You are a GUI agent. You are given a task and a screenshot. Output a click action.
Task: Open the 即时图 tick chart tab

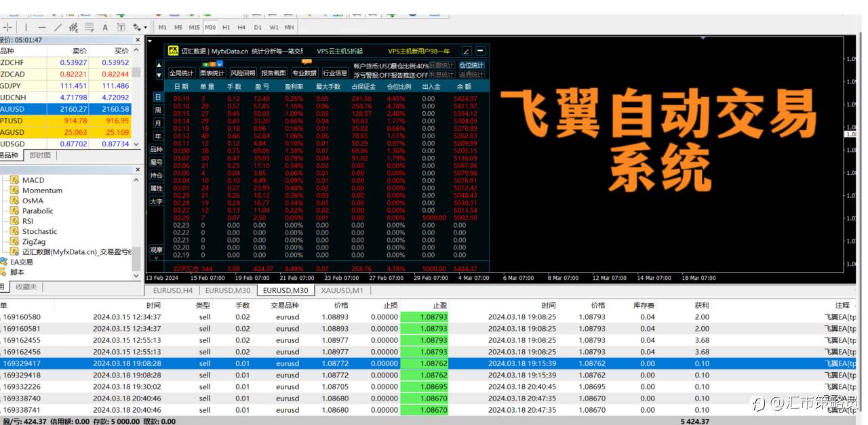tap(40, 155)
